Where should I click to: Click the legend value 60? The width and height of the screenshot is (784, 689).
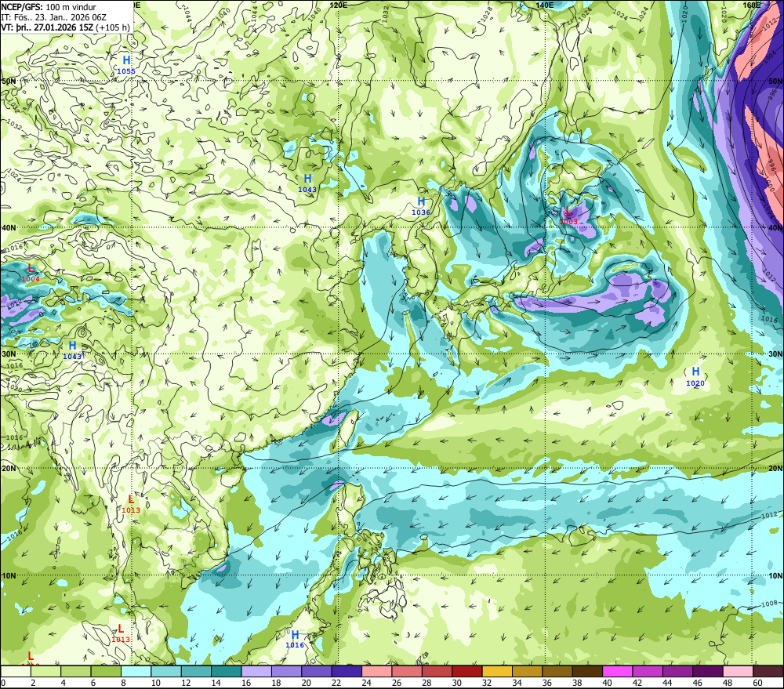click(757, 683)
